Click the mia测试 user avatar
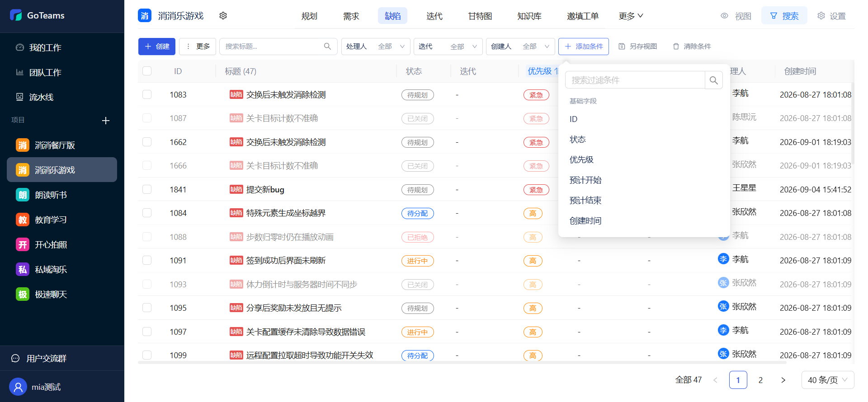This screenshot has height=402, width=868. [x=18, y=387]
